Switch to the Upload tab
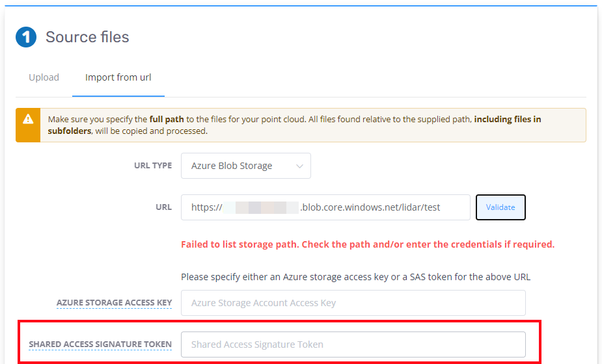602x364 pixels. click(x=44, y=77)
